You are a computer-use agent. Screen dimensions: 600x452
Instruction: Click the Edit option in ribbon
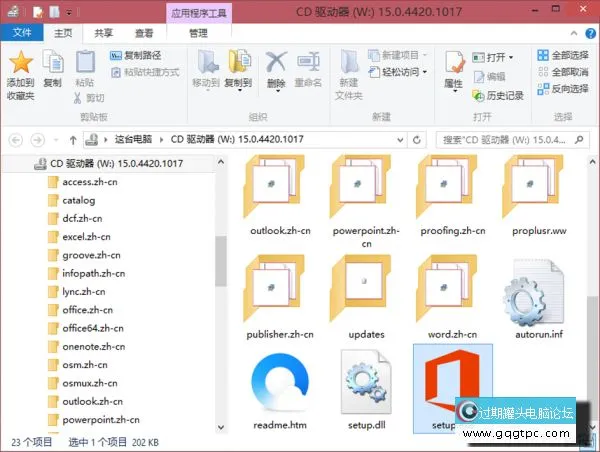(x=489, y=77)
